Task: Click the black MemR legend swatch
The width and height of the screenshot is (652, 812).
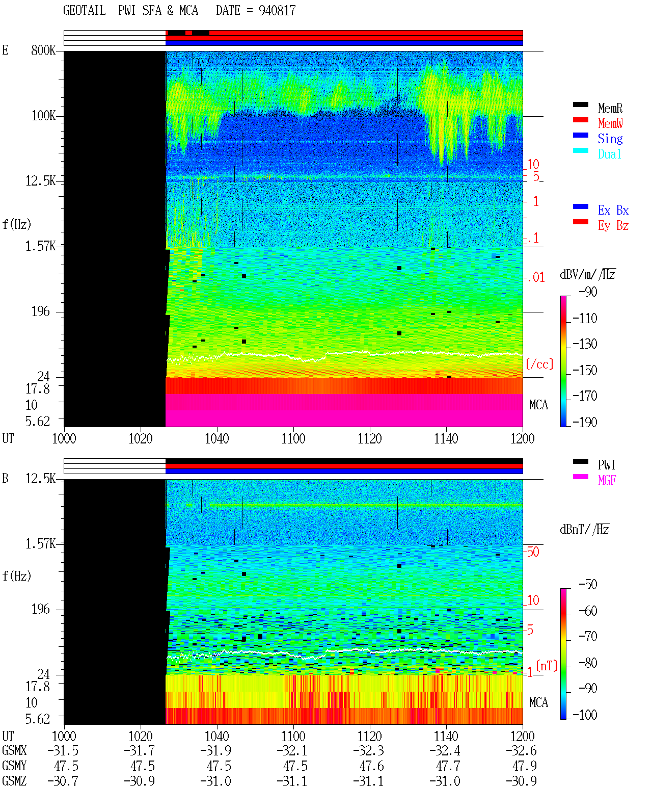Action: 580,104
